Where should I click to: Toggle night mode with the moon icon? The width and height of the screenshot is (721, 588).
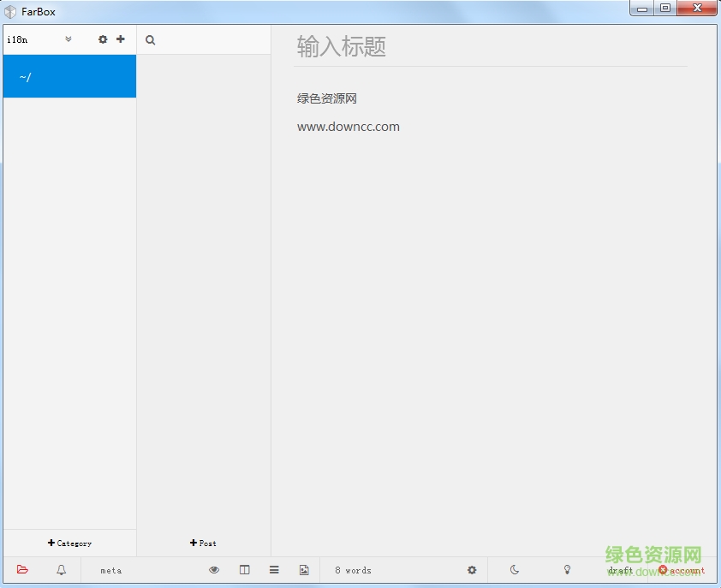click(x=515, y=570)
